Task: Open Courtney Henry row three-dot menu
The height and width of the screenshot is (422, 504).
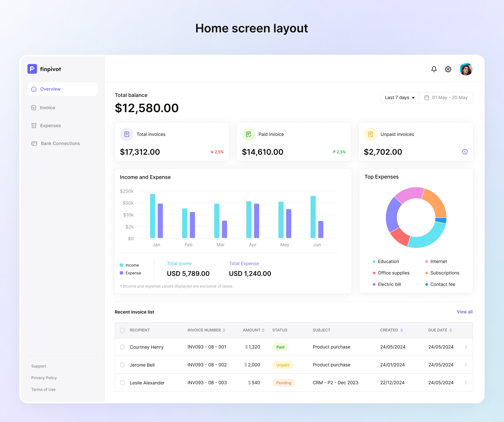Action: coord(466,347)
